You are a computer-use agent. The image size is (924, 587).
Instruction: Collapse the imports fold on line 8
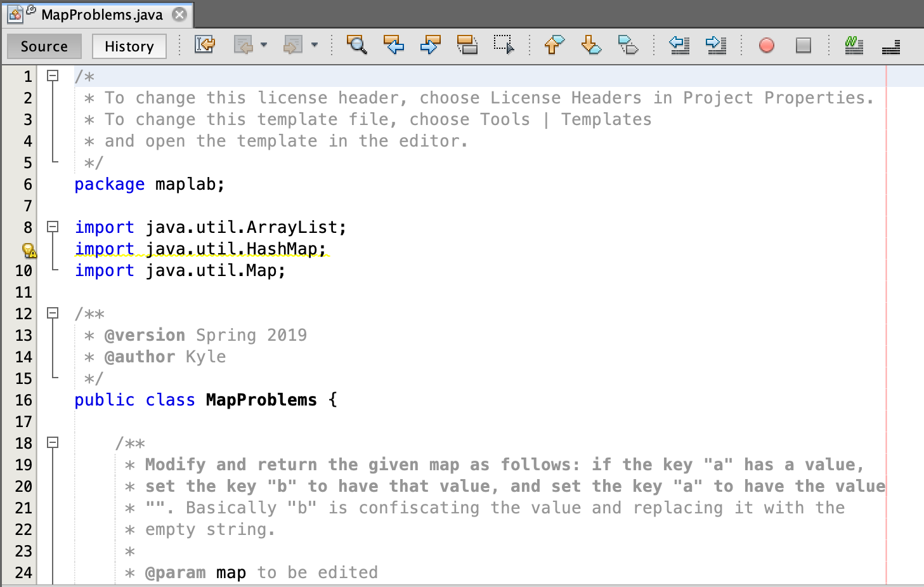point(53,227)
